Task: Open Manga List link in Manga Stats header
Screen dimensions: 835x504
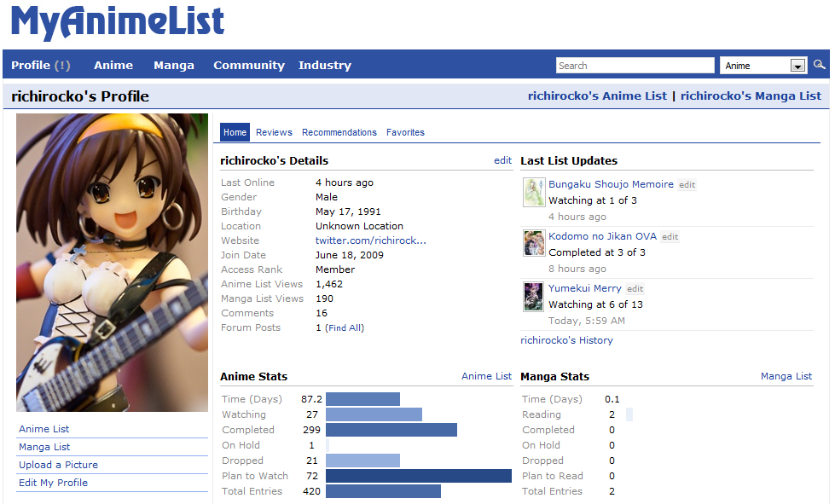Action: 786,376
